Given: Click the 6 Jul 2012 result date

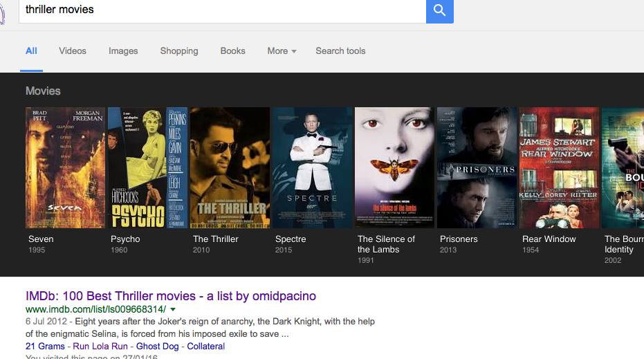Looking at the screenshot, I should 46,322.
